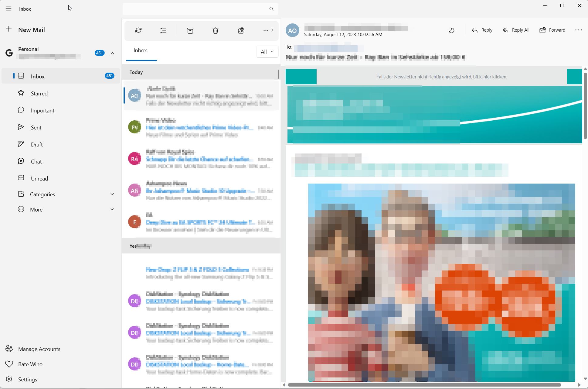Click the search magnifier icon

coord(271,9)
